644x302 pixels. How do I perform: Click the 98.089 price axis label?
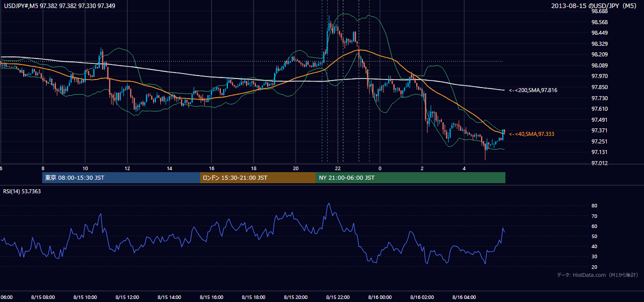coord(600,65)
